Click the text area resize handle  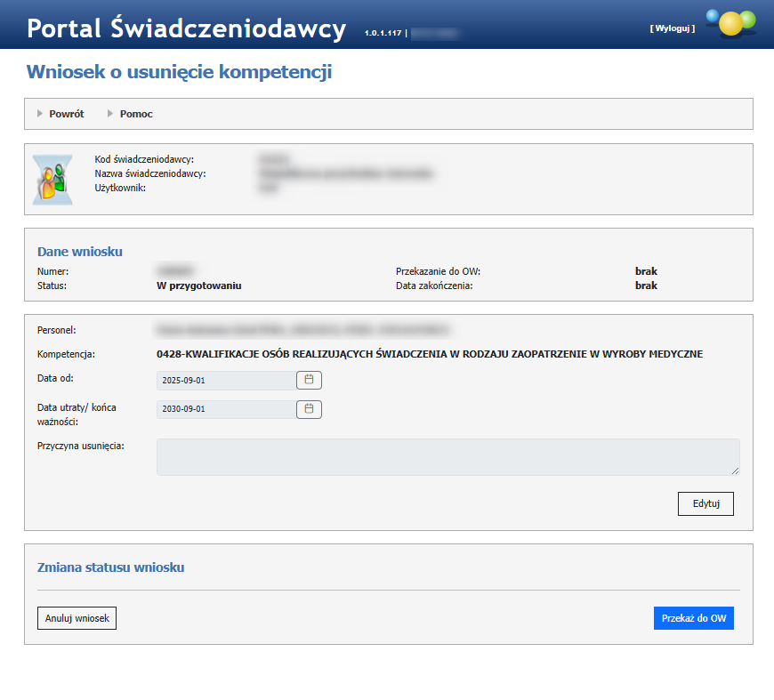735,471
